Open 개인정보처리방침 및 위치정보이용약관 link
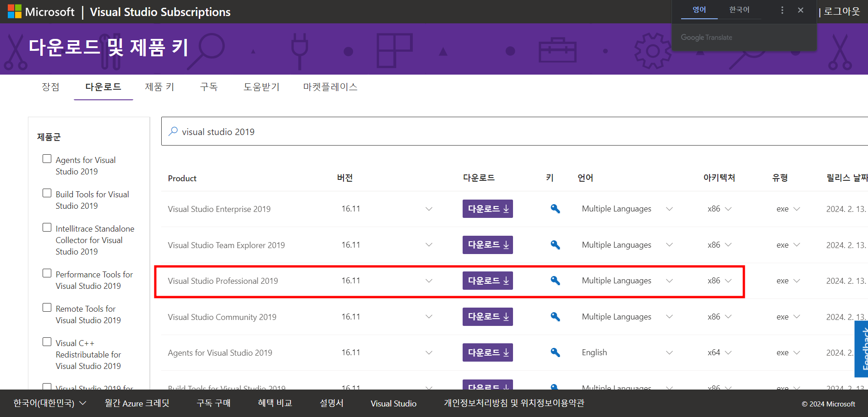 pyautogui.click(x=514, y=403)
